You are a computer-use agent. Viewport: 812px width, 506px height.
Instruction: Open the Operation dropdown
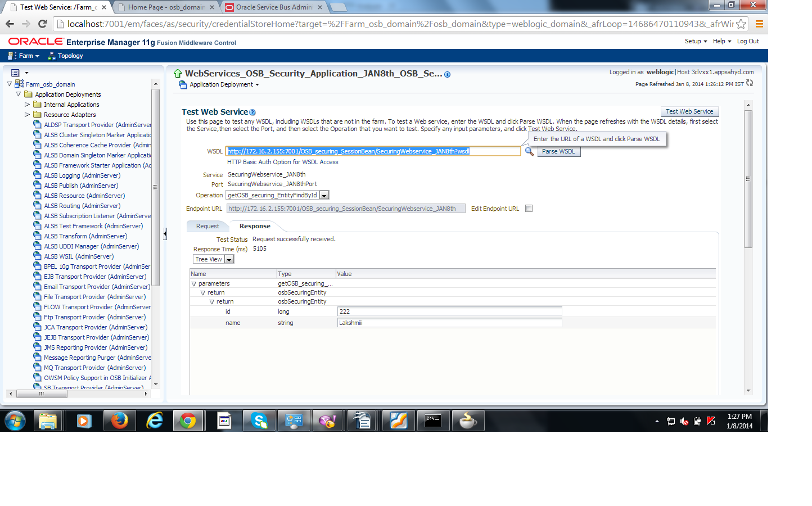pyautogui.click(x=324, y=194)
